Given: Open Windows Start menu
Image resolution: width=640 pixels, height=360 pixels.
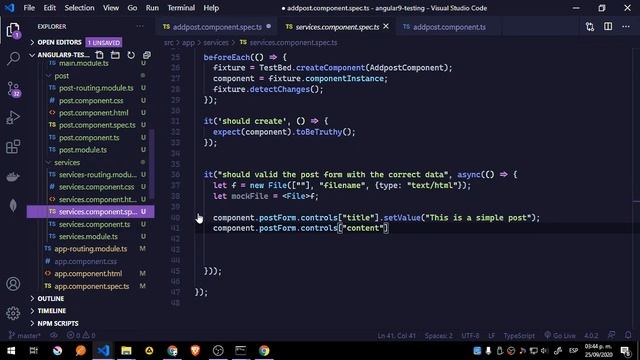Looking at the screenshot, I should pyautogui.click(x=11, y=351).
